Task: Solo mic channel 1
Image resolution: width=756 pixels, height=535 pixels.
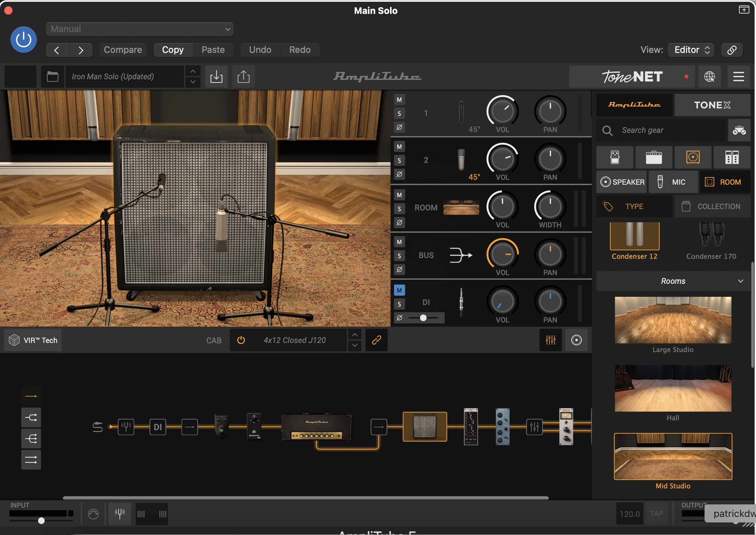Action: click(399, 113)
